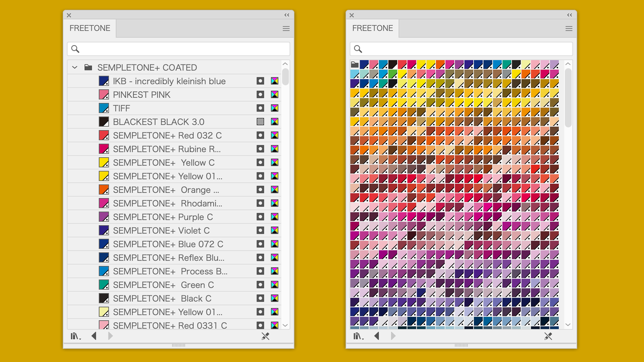Click the SEMPLETONE+ COATED folder icon in the list

tap(89, 68)
